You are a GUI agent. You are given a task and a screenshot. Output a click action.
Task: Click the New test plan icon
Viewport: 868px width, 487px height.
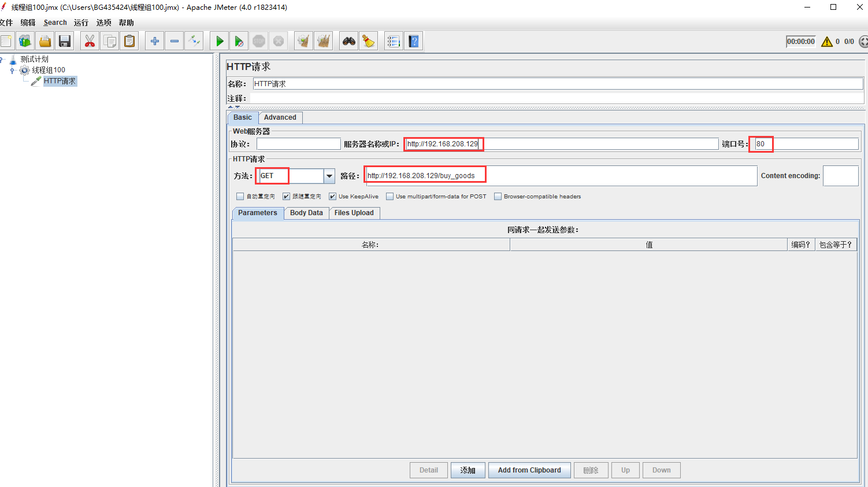click(x=6, y=41)
